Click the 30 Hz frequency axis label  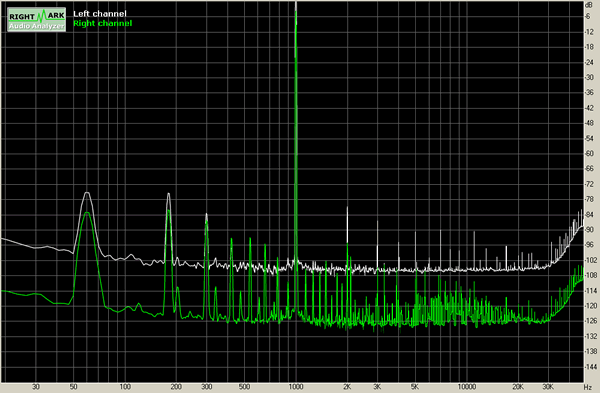36,387
